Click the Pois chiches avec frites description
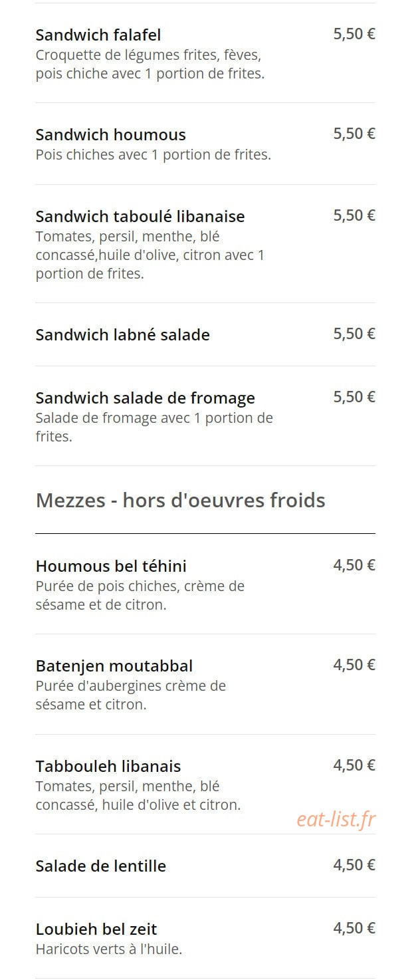This screenshot has height=980, width=412. tap(154, 155)
